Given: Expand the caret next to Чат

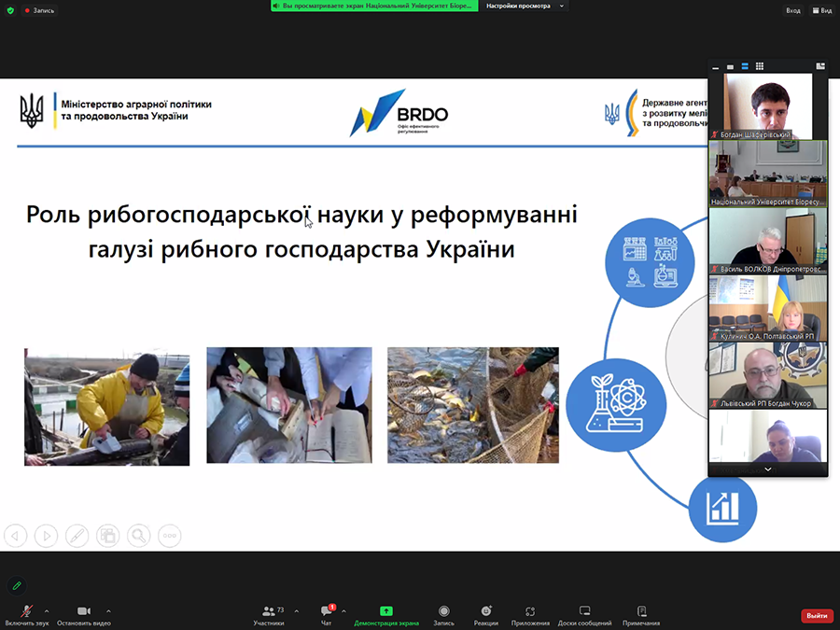Looking at the screenshot, I should click(x=343, y=610).
